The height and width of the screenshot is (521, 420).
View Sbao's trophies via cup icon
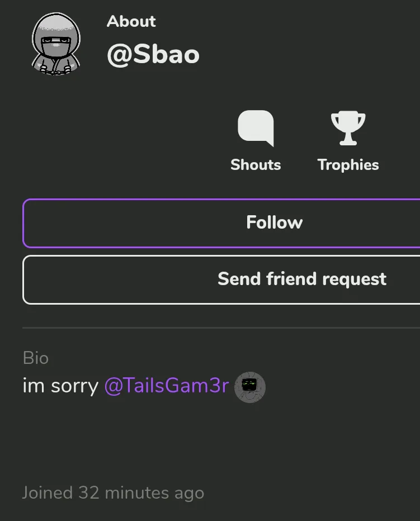[348, 128]
